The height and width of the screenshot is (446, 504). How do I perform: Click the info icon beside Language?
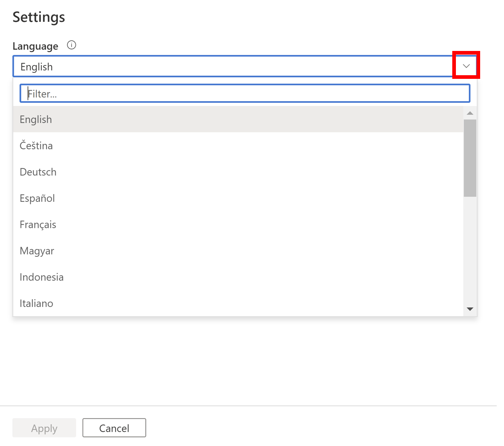[72, 45]
